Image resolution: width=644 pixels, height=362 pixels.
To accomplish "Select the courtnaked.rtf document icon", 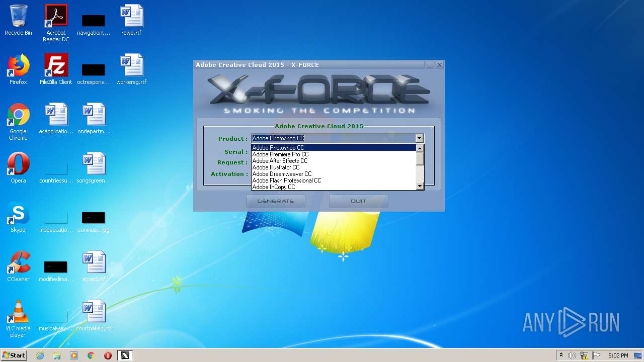I will pyautogui.click(x=94, y=316).
